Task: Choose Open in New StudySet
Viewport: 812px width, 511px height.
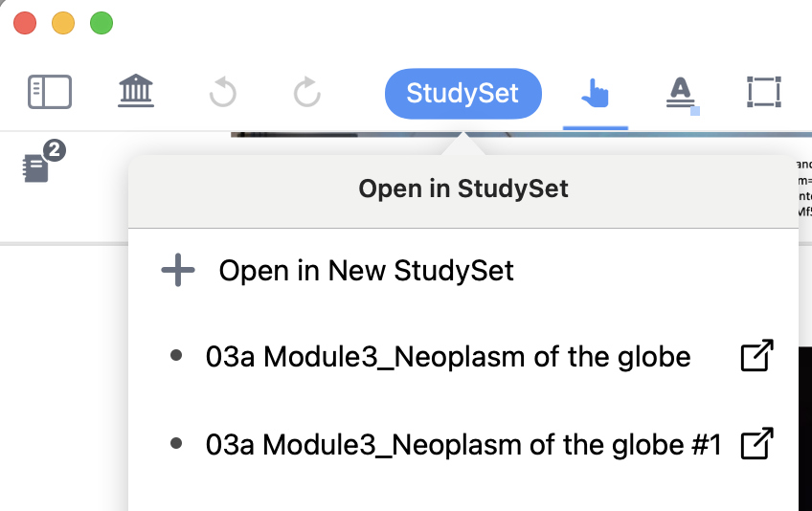Action: coord(366,271)
